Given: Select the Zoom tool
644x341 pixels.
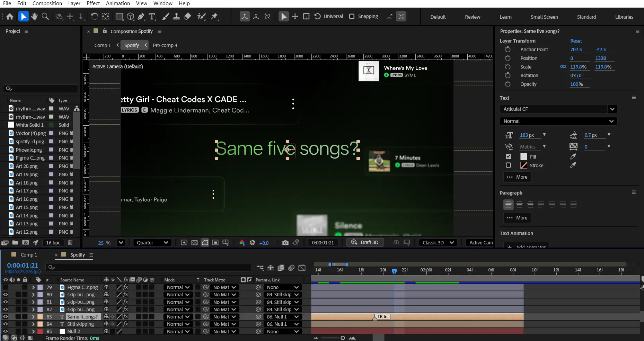Looking at the screenshot, I should tap(45, 16).
